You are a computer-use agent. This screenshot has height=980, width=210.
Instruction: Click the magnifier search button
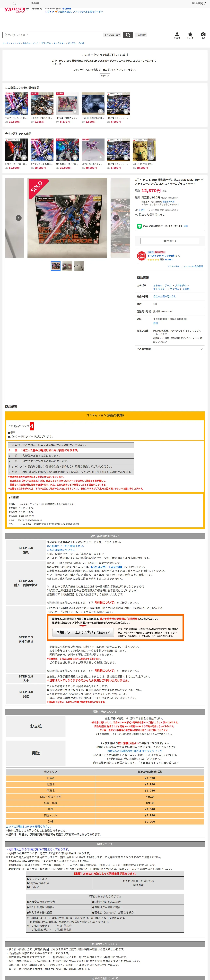[x=128, y=35]
